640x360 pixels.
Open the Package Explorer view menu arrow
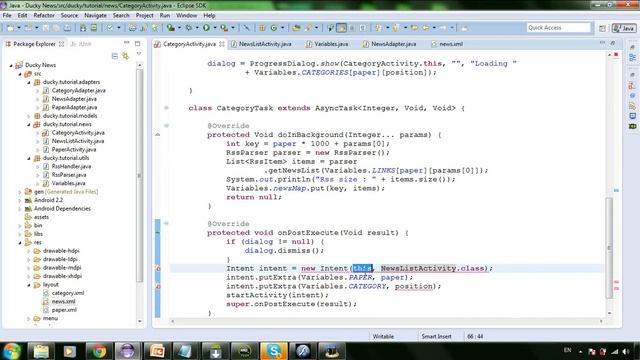pos(139,54)
